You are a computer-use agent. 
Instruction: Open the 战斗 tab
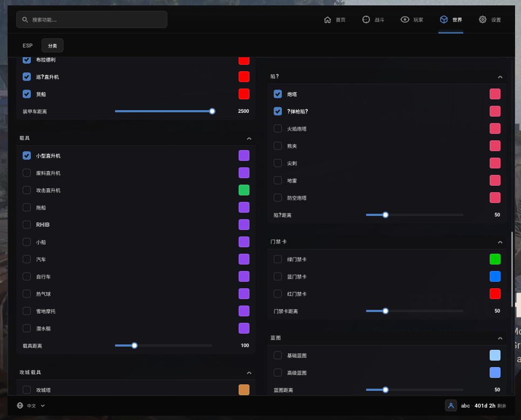pos(373,19)
